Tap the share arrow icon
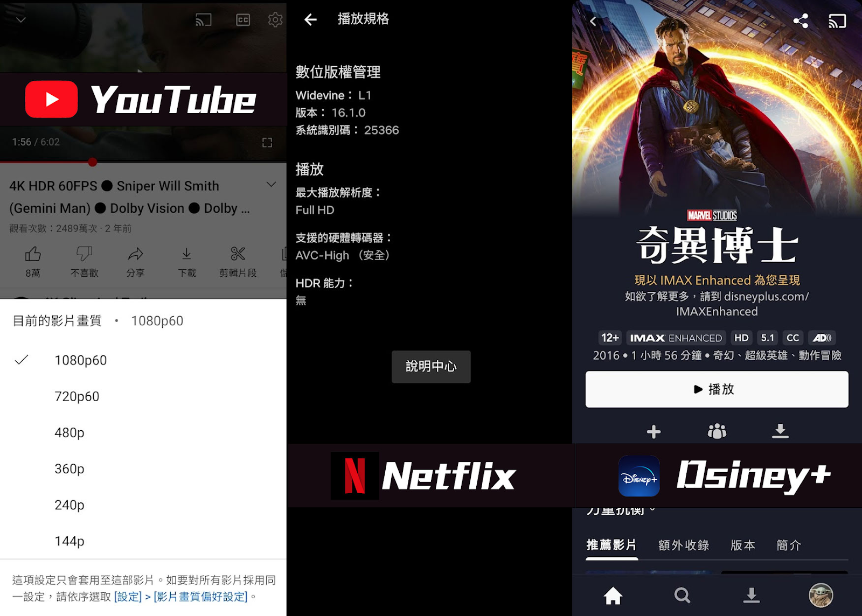The height and width of the screenshot is (616, 862). tap(135, 254)
